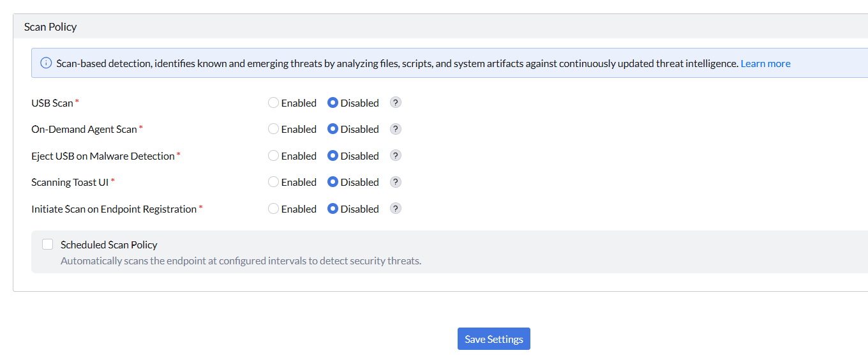Enable Scanning Toast UI
Viewport: 868px width, 355px height.
(273, 182)
